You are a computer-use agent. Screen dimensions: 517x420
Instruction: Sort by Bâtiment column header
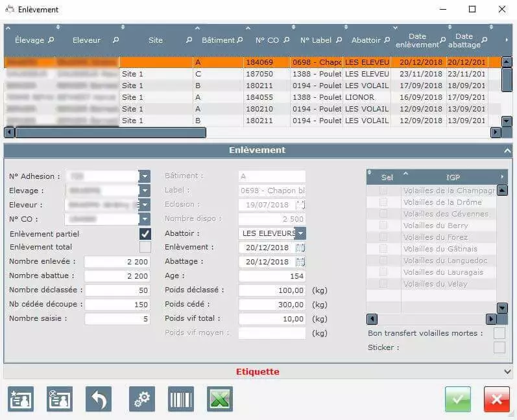[x=218, y=40]
